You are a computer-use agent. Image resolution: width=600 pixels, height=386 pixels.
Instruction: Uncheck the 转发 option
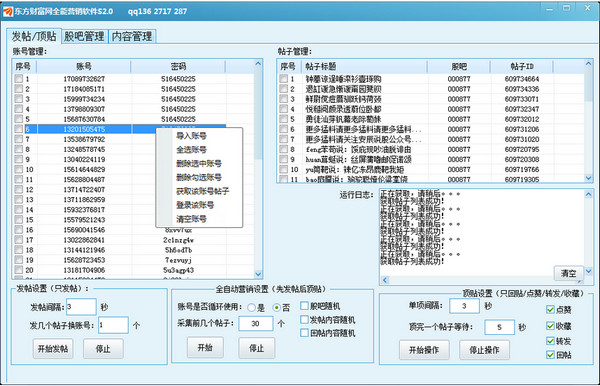(x=550, y=340)
